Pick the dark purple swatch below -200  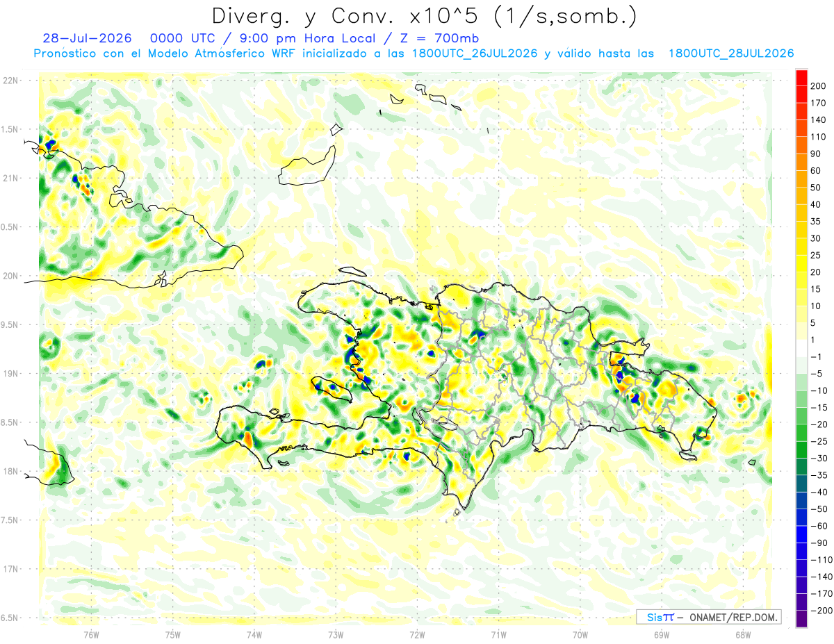coord(802,619)
